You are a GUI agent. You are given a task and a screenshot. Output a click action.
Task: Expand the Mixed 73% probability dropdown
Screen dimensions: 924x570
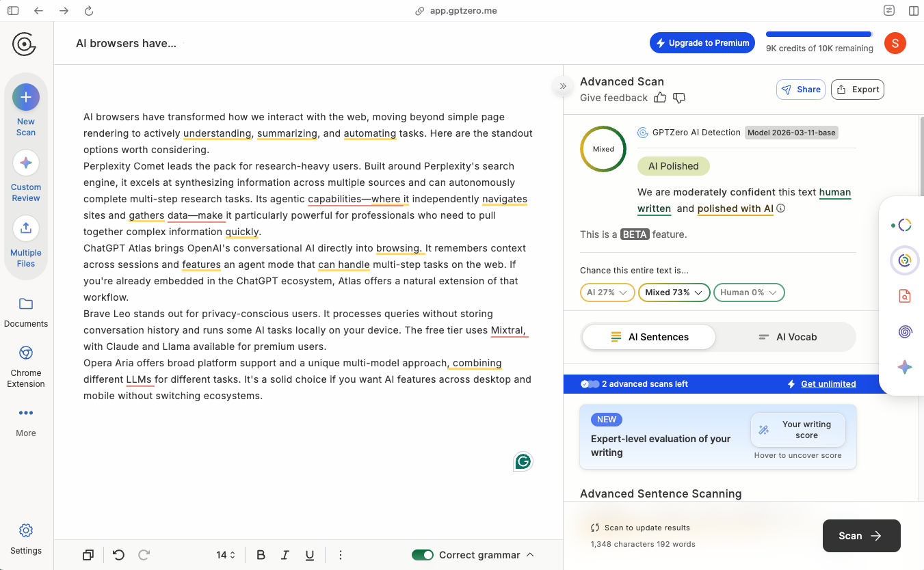coord(674,292)
